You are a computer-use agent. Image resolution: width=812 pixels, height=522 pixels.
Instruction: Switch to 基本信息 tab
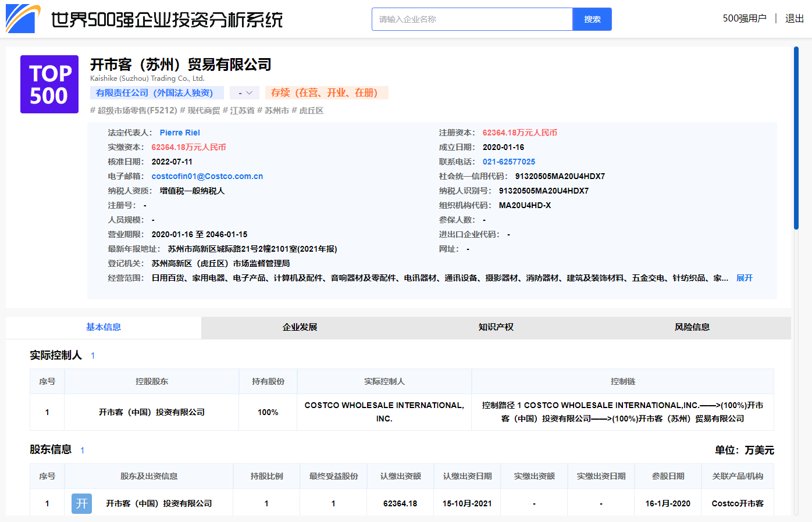104,327
